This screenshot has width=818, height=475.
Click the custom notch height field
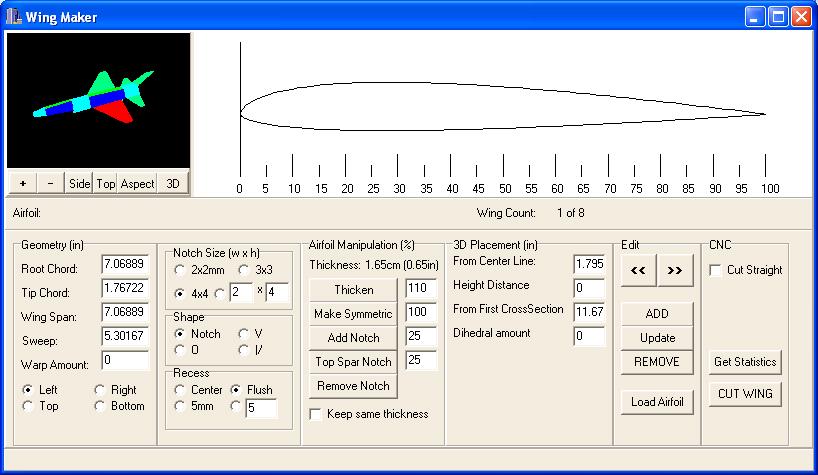(x=277, y=293)
